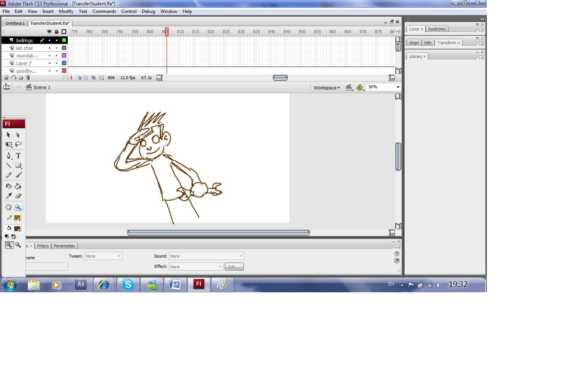The image size is (588, 368).
Task: Open the stage zoom percentage dropdown
Action: click(x=398, y=88)
